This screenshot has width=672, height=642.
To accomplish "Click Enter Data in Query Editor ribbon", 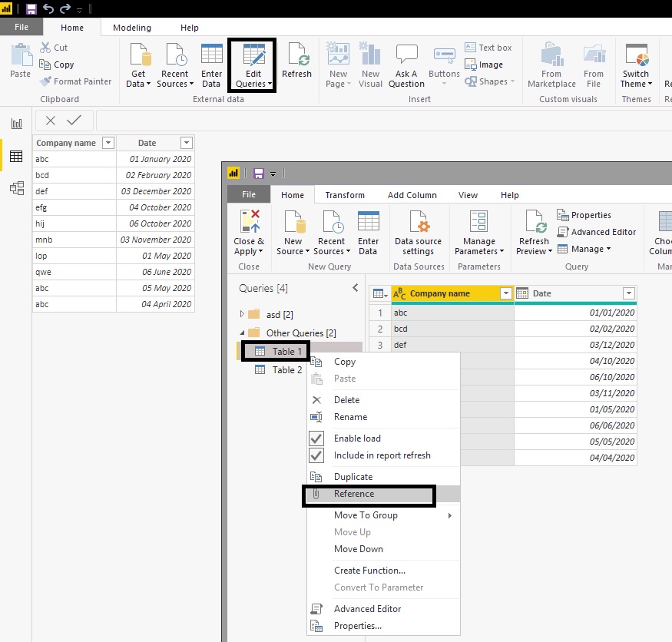I will [368, 233].
